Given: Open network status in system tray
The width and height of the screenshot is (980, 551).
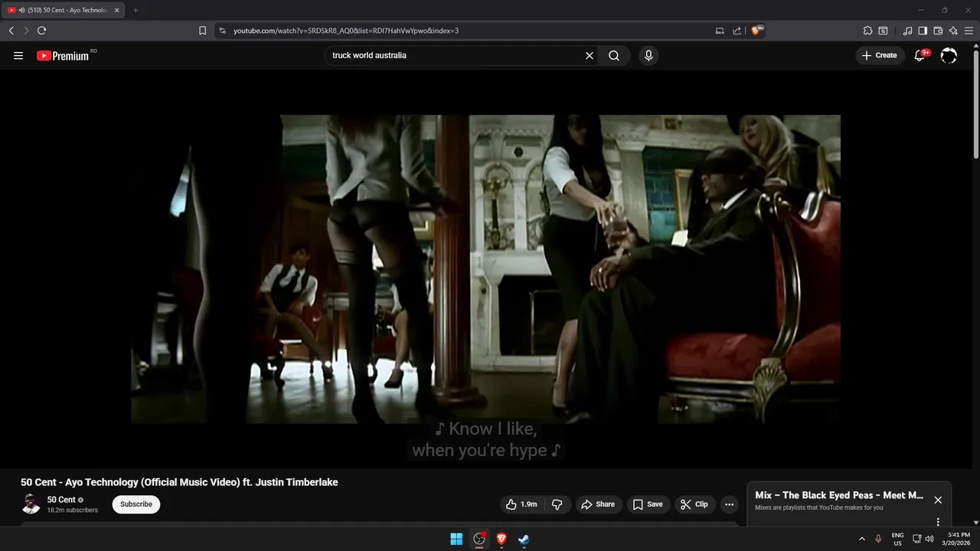Looking at the screenshot, I should 917,539.
